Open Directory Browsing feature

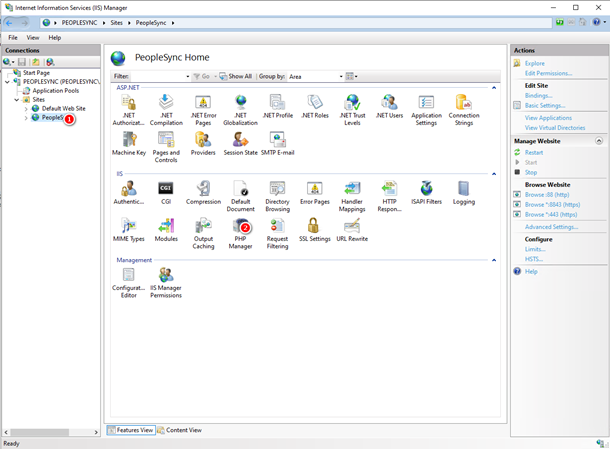coord(277,196)
